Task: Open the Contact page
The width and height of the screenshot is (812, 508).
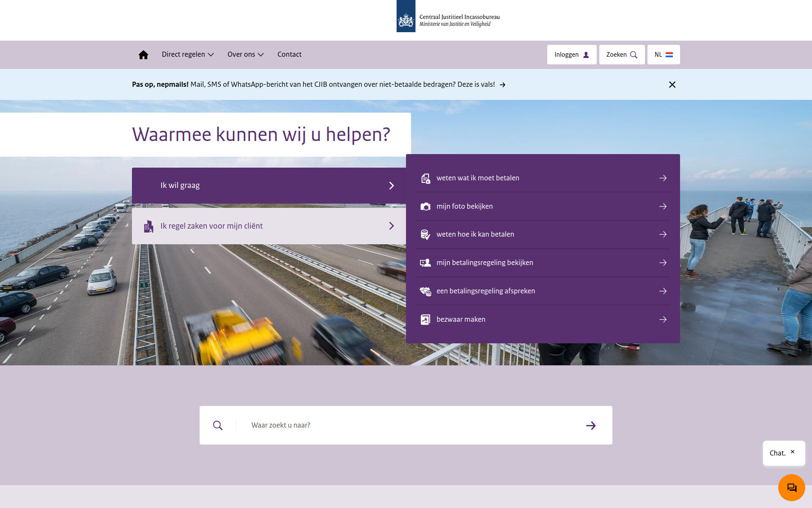Action: (x=289, y=55)
